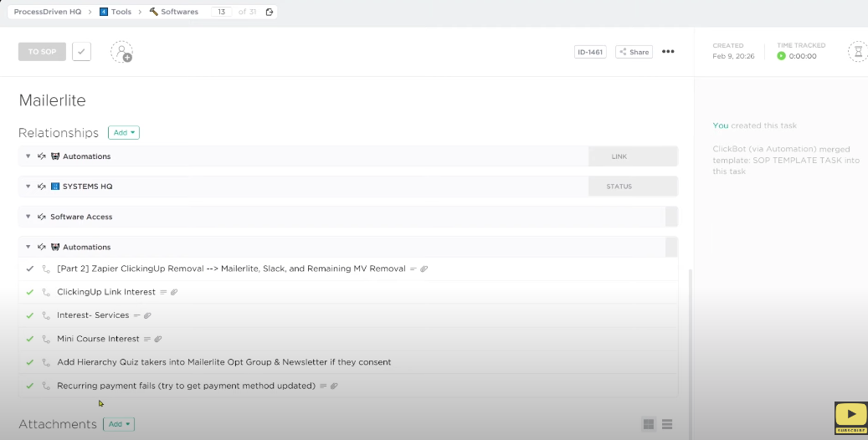Click attachment icon on Mini Course Interest row
This screenshot has height=440, width=868.
[157, 339]
